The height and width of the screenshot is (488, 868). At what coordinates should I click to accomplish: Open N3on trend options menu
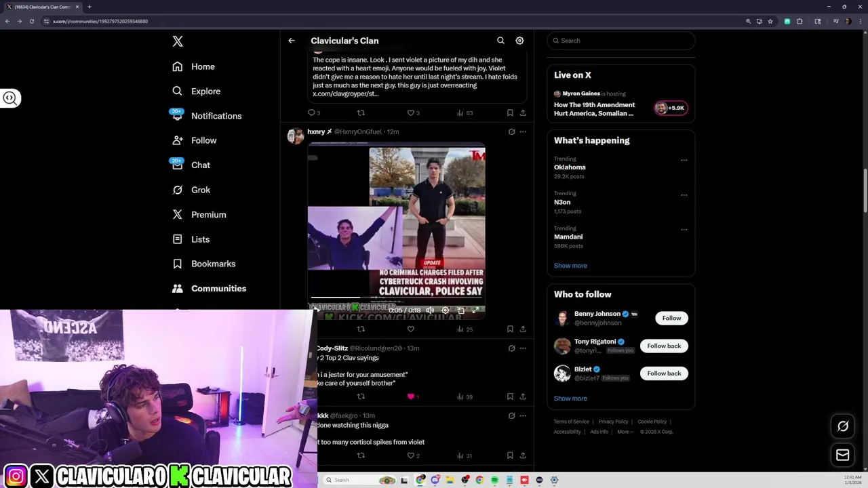click(684, 195)
